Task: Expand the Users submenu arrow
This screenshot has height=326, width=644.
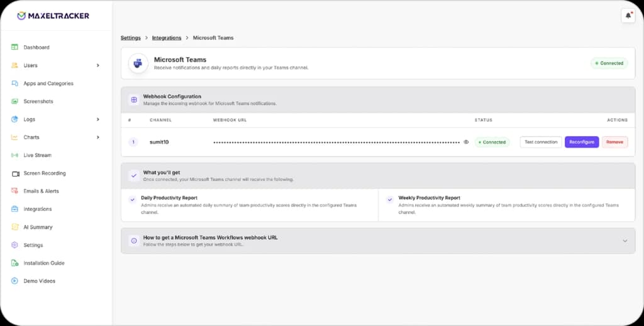Action: click(x=97, y=65)
